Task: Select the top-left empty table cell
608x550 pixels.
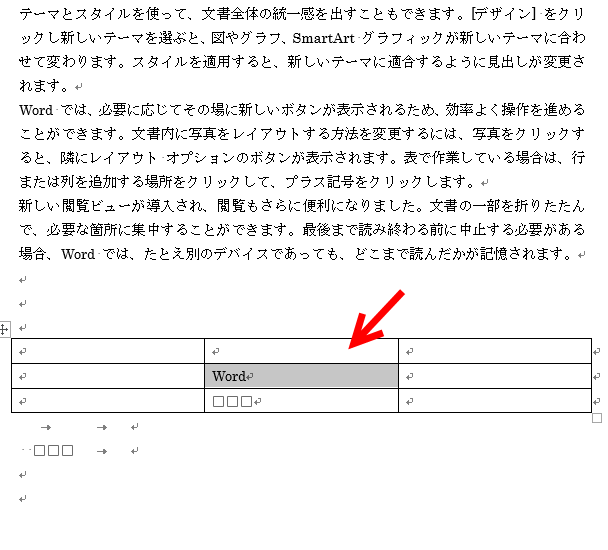Action: tap(107, 351)
